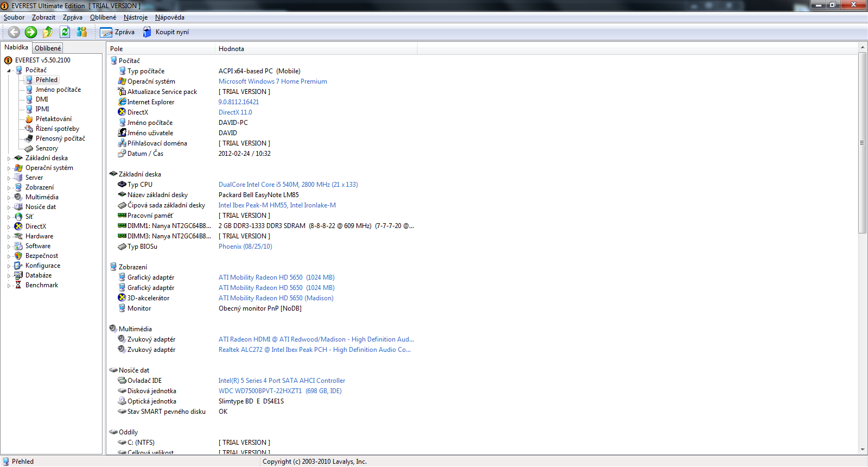Image resolution: width=868 pixels, height=467 pixels.
Task: Click the Server tree icon
Action: [x=18, y=178]
